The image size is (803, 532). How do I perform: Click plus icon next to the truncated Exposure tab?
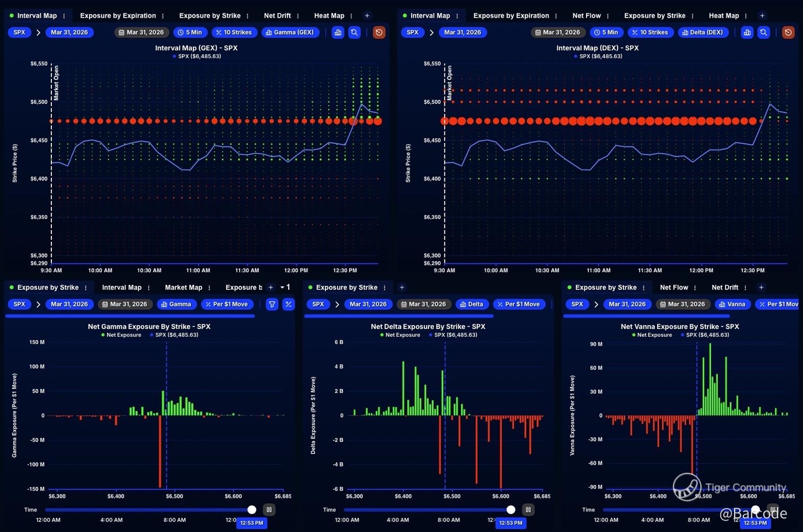271,287
